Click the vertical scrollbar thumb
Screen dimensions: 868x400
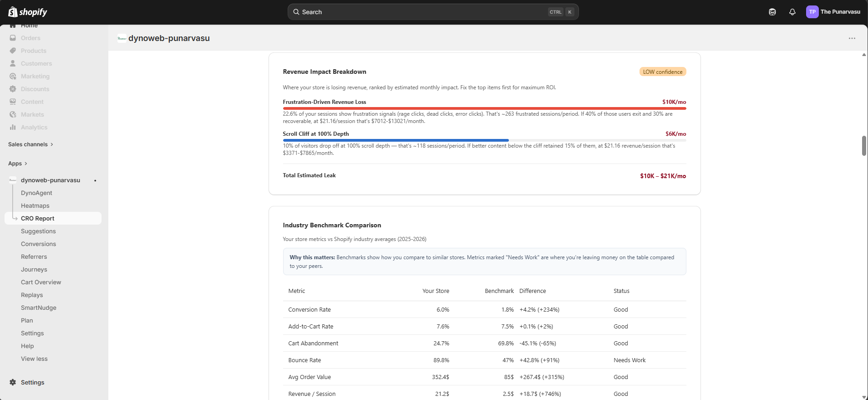click(x=863, y=146)
